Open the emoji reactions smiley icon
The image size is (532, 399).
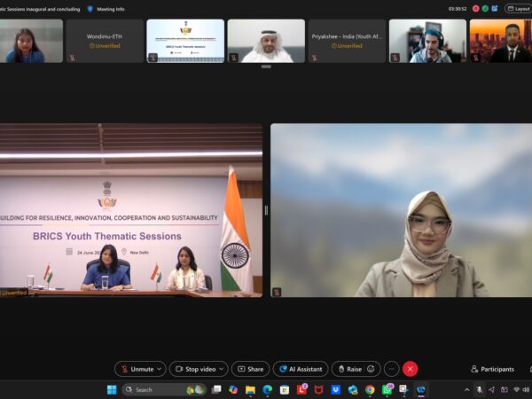click(371, 369)
